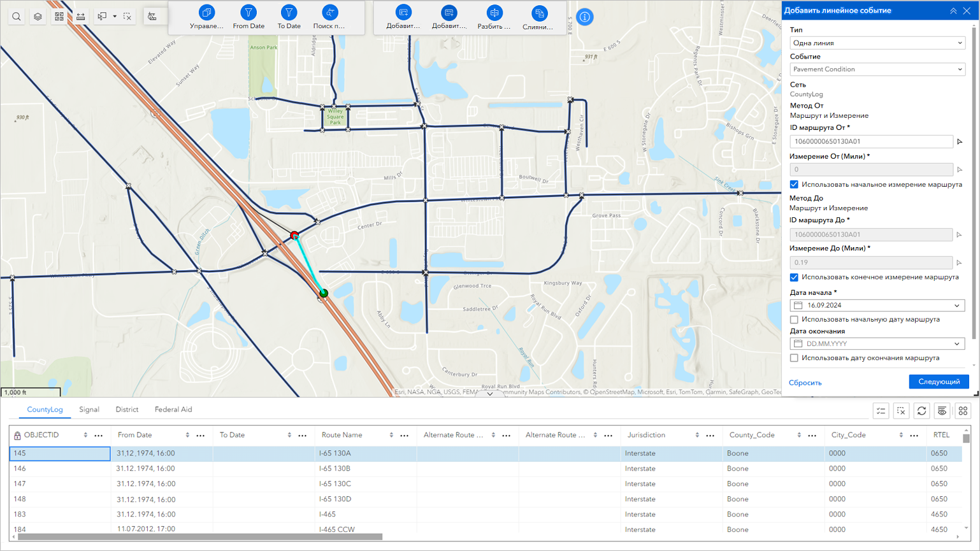
Task: Enable Использовать начальную дату маршрута checkbox
Action: click(x=794, y=319)
